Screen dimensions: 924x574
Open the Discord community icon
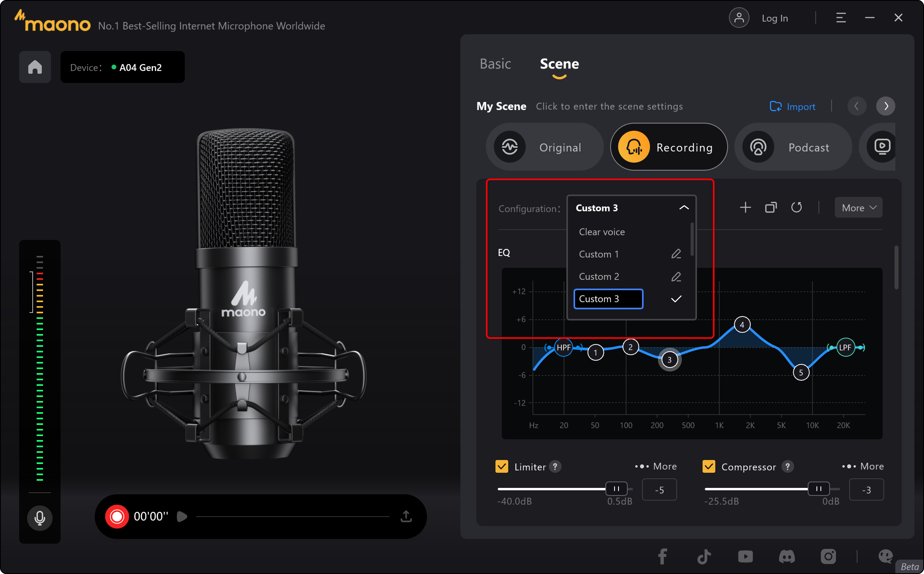(787, 556)
